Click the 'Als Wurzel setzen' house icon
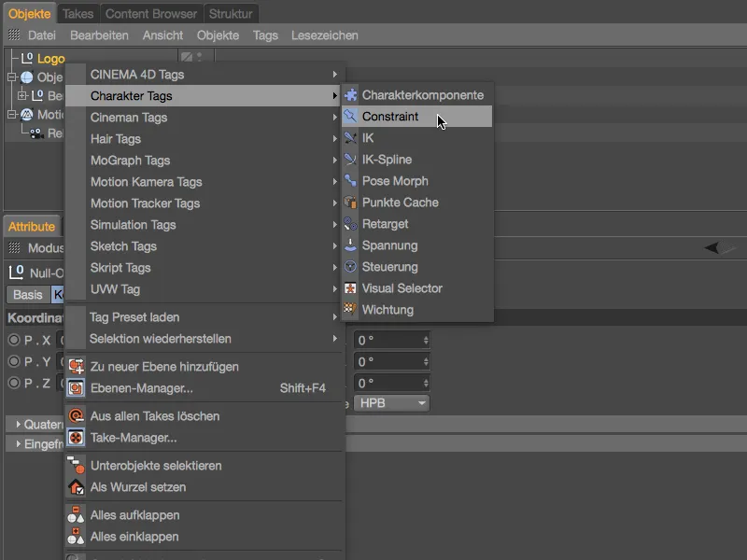This screenshot has width=747, height=560. click(x=76, y=486)
